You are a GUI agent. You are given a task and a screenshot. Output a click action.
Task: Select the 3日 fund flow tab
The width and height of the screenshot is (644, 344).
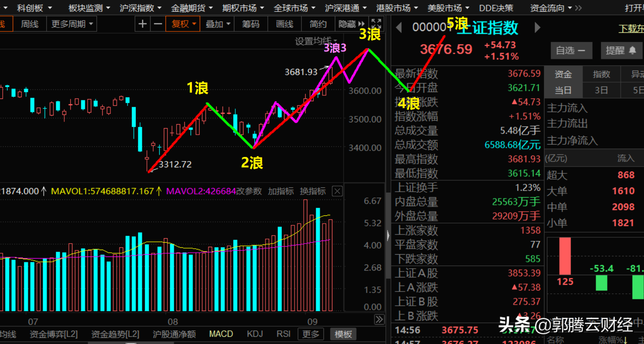coord(601,90)
